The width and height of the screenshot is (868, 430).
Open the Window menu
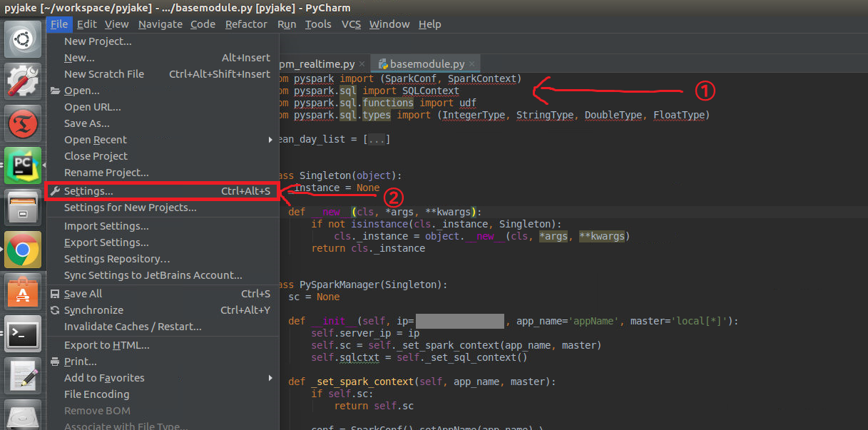(389, 24)
